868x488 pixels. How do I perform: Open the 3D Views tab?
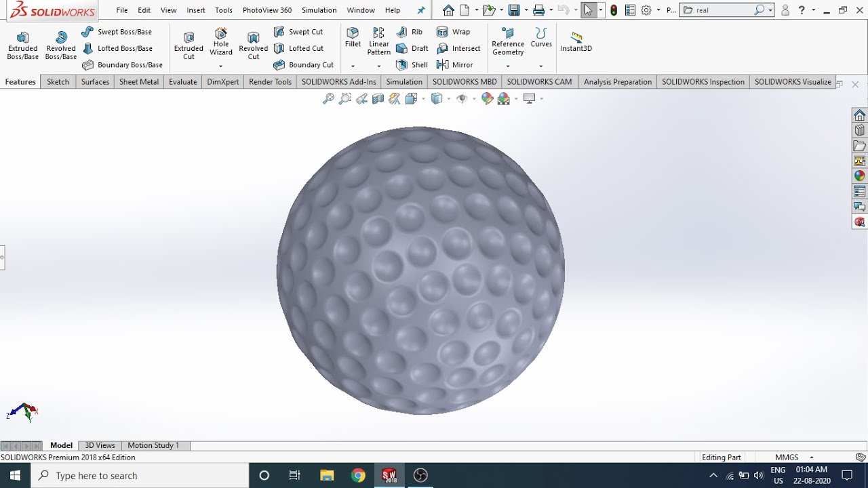(x=100, y=445)
